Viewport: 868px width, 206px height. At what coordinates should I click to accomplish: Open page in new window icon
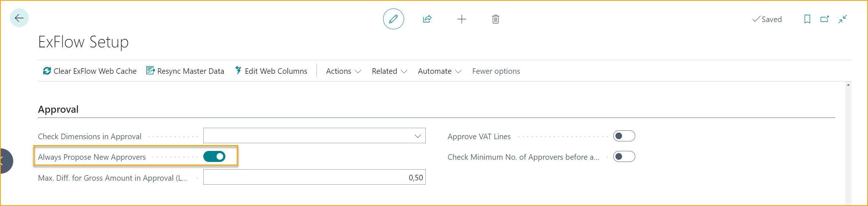click(x=825, y=19)
